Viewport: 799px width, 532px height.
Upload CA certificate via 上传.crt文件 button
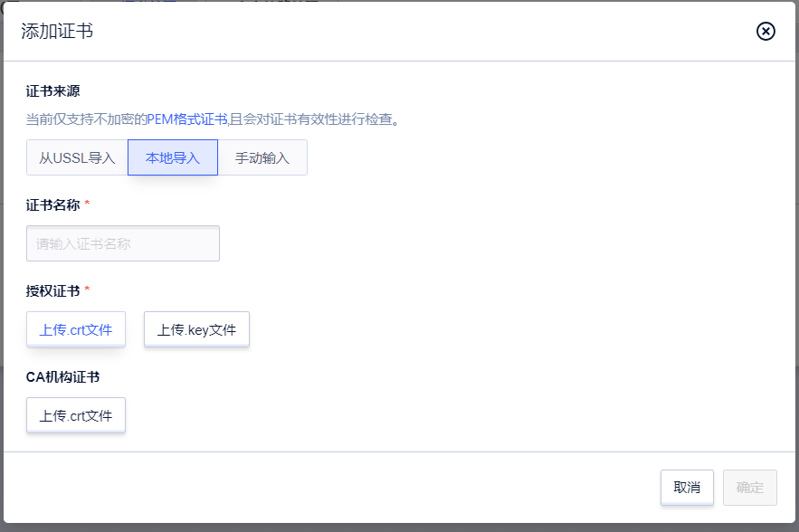pyautogui.click(x=76, y=414)
